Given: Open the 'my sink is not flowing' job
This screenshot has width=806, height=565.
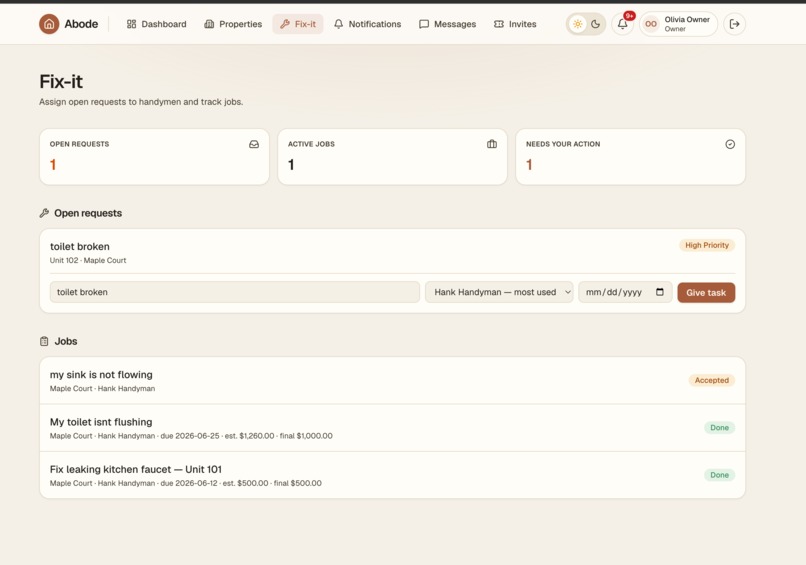Looking at the screenshot, I should (392, 380).
